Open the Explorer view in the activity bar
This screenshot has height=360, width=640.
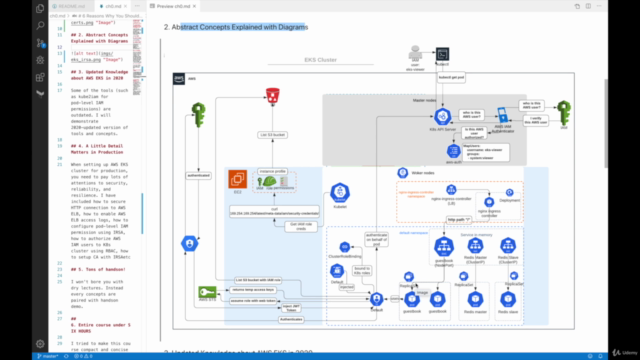40,8
